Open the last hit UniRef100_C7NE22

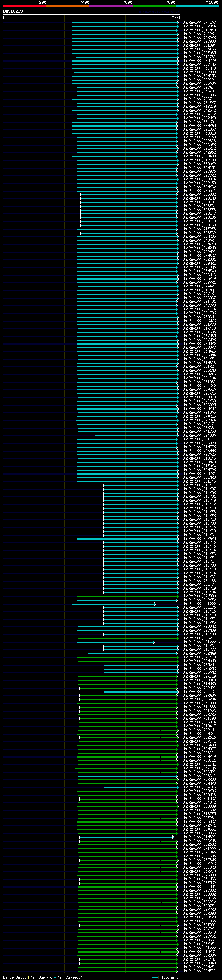click(x=199, y=971)
